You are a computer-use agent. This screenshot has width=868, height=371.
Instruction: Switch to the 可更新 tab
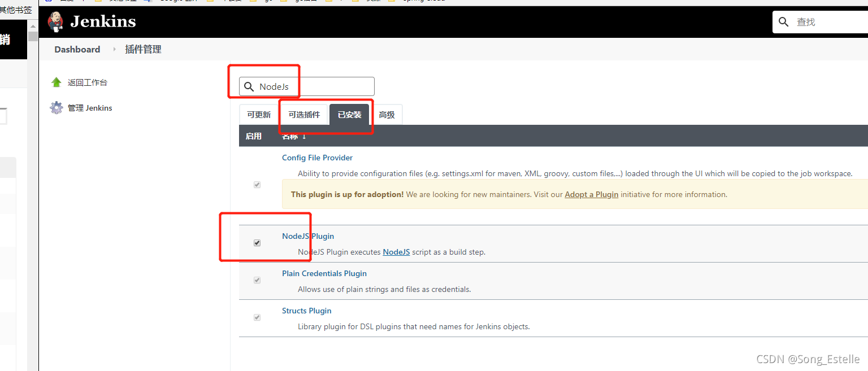point(259,115)
